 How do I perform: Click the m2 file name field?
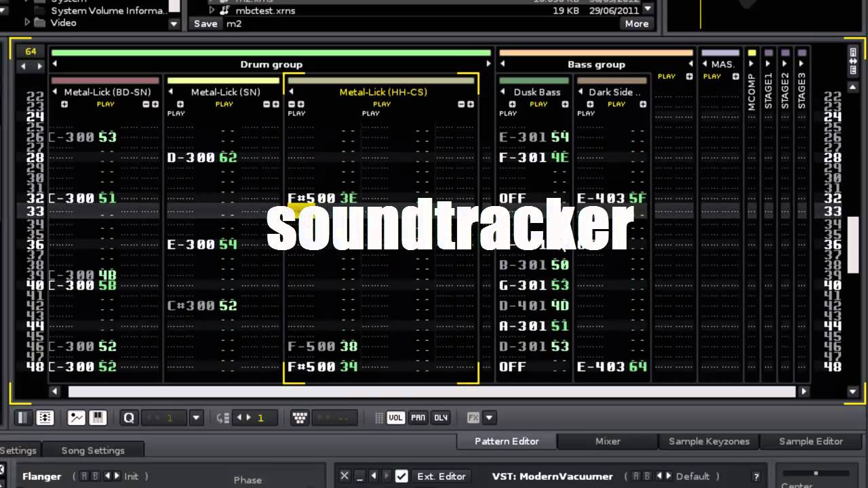[420, 23]
